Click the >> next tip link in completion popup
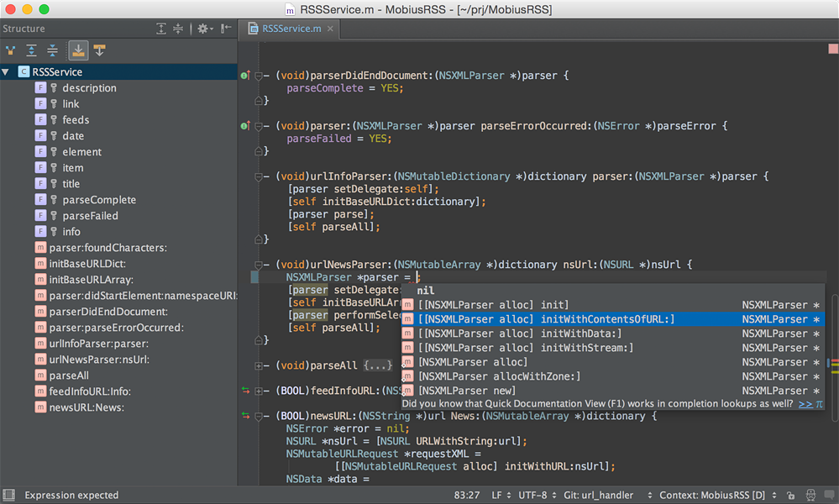The image size is (839, 504). coord(805,404)
